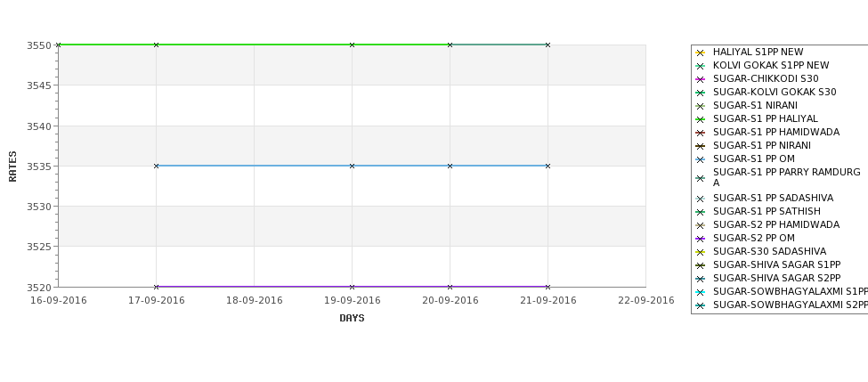Click HALIYAL S1PP NEW legend marker
The height and width of the screenshot is (382, 868).
coord(701,53)
